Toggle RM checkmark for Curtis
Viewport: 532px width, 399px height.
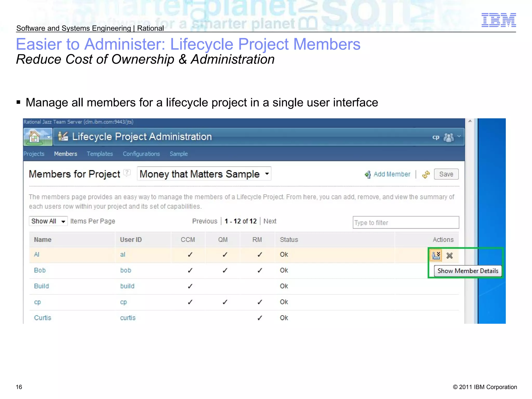(260, 318)
